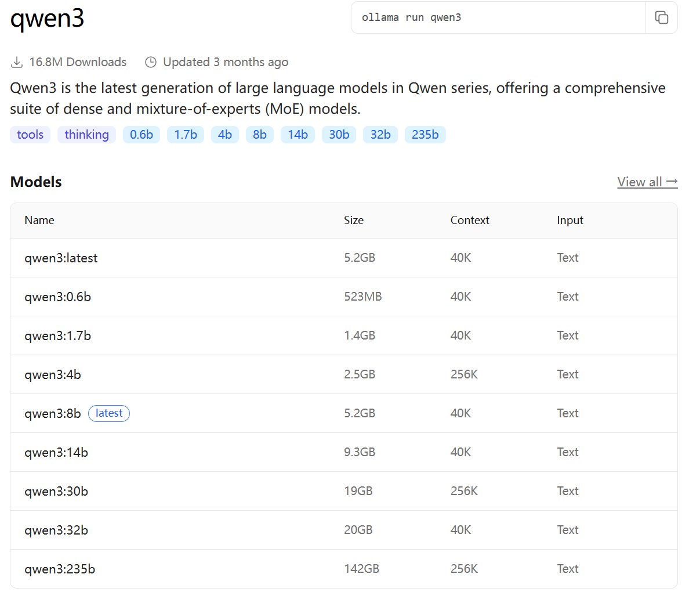Screen dimensions: 700x592
Task: Click the 256K context of qwen3:235b
Action: click(x=465, y=569)
